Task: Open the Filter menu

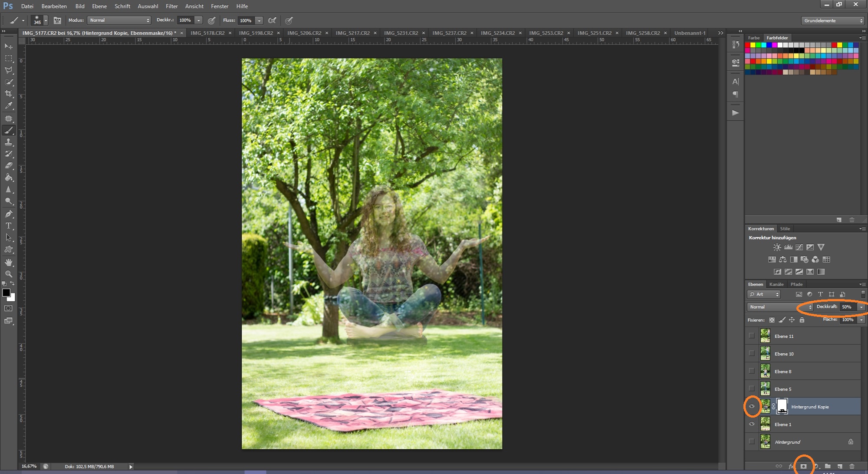Action: click(171, 6)
